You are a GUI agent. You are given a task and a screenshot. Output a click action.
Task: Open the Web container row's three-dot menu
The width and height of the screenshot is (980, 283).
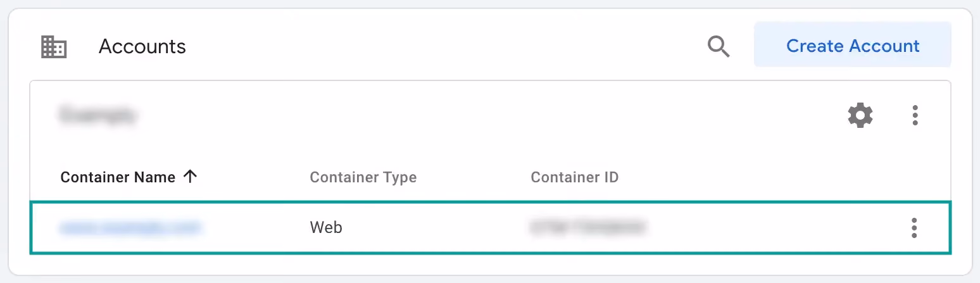tap(914, 228)
